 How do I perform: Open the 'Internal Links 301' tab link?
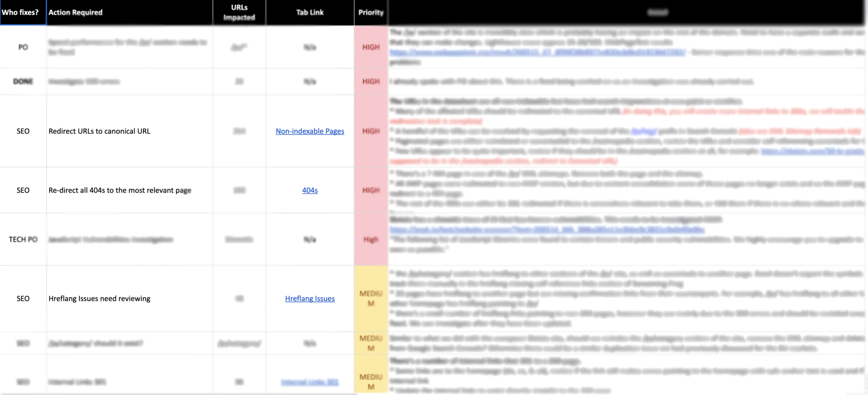pyautogui.click(x=310, y=382)
